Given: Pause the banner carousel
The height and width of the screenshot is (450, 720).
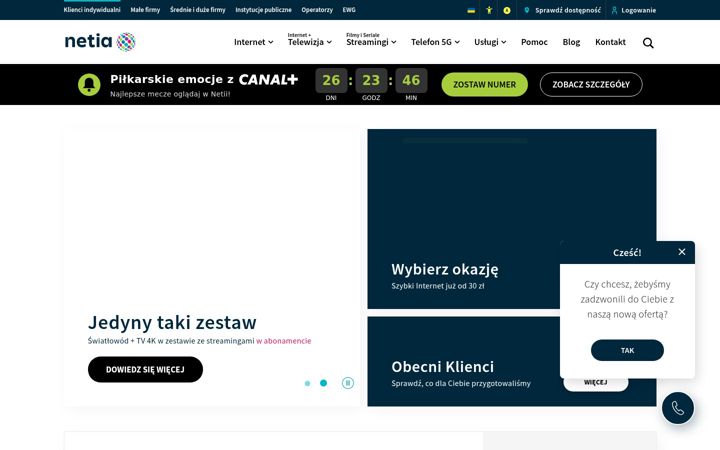Looking at the screenshot, I should (x=348, y=382).
